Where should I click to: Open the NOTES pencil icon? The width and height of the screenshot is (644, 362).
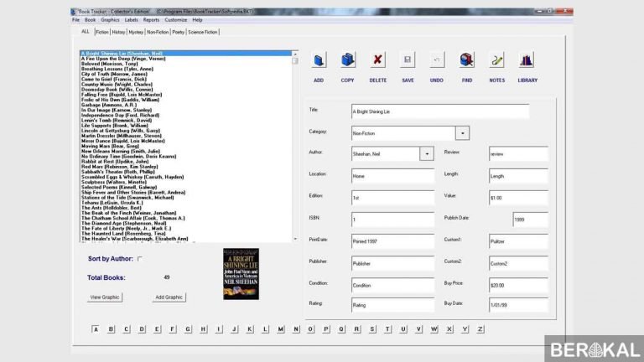pyautogui.click(x=496, y=60)
